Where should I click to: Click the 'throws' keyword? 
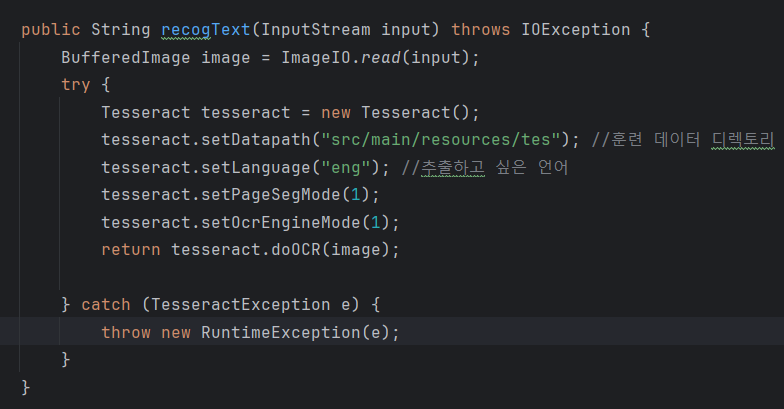point(480,30)
